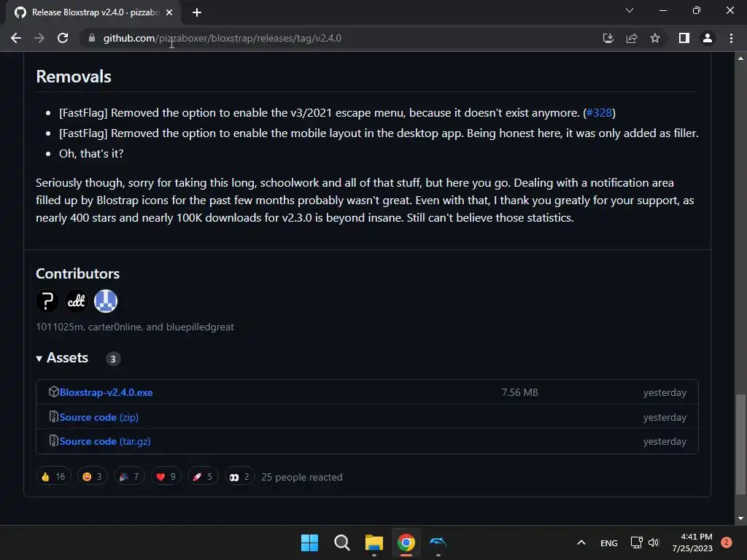This screenshot has height=560, width=747.
Task: Open the Chrome three-dot menu
Action: [x=731, y=38]
